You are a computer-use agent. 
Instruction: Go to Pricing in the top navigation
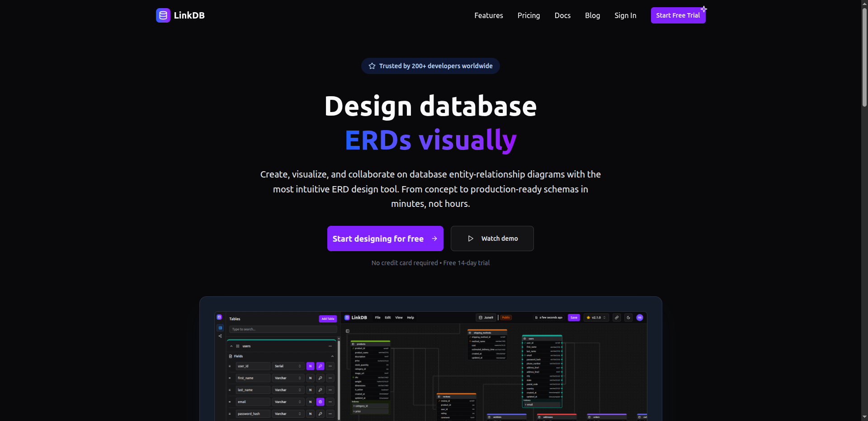tap(528, 15)
